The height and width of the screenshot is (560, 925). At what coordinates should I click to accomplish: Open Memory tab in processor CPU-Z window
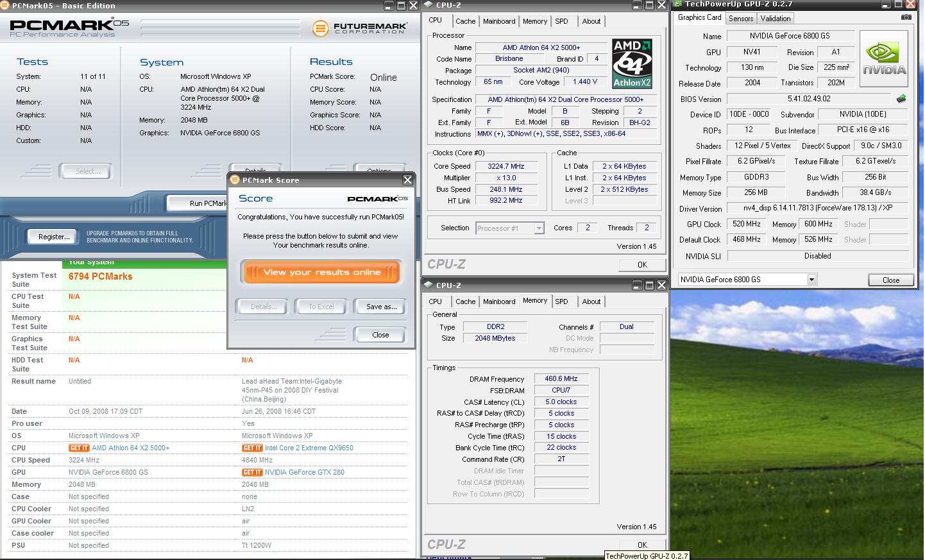point(535,21)
